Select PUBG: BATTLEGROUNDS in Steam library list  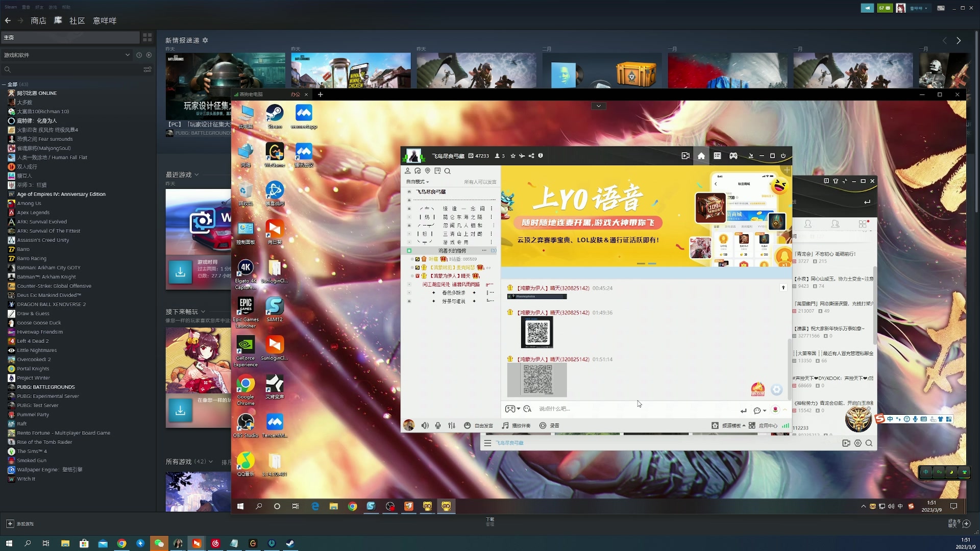point(45,387)
